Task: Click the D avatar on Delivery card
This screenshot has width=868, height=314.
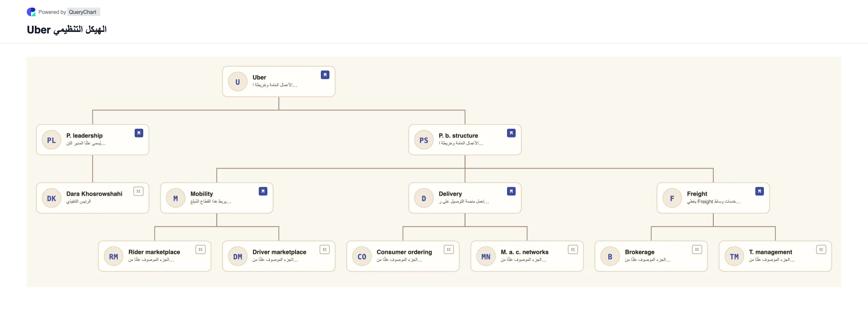Action: pyautogui.click(x=424, y=198)
